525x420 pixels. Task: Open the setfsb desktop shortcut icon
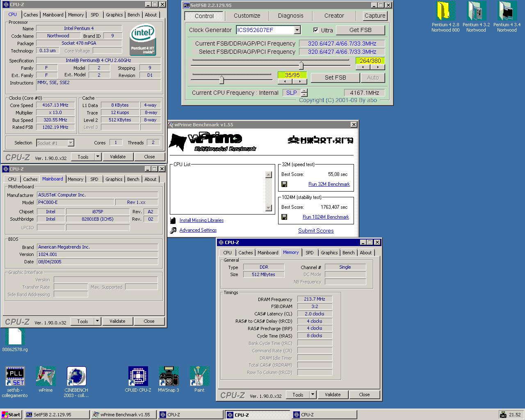[15, 377]
